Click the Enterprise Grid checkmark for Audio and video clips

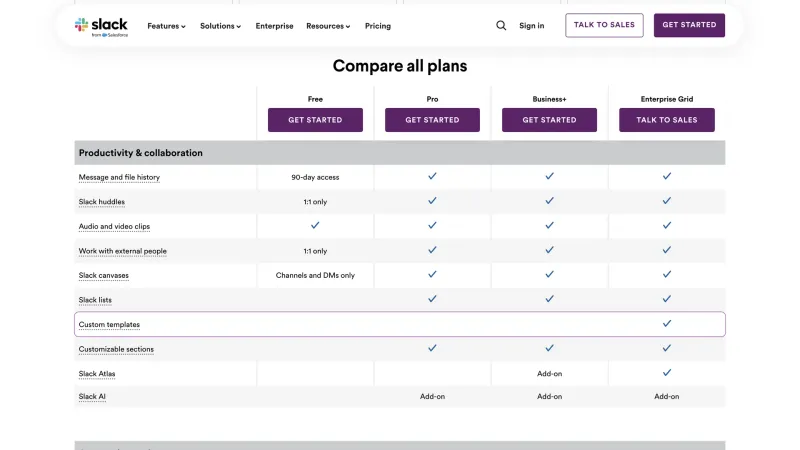pyautogui.click(x=667, y=225)
